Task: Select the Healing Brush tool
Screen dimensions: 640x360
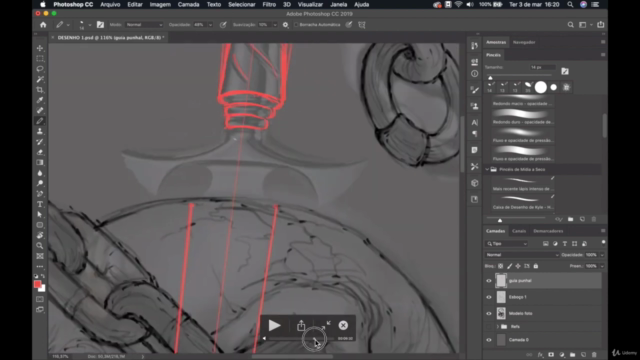Action: (x=40, y=110)
